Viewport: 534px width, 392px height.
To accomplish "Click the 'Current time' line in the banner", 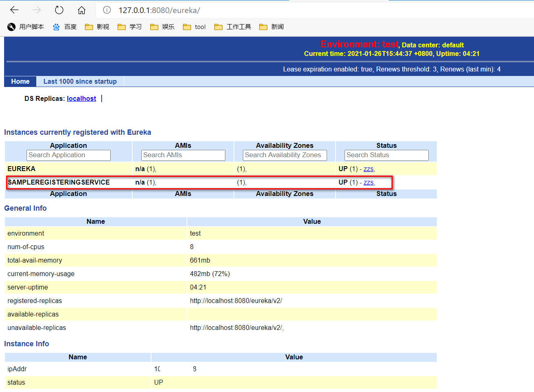I will pyautogui.click(x=392, y=53).
